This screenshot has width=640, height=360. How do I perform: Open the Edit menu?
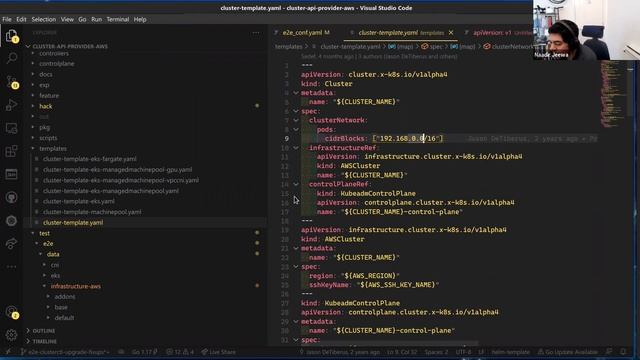[21, 19]
